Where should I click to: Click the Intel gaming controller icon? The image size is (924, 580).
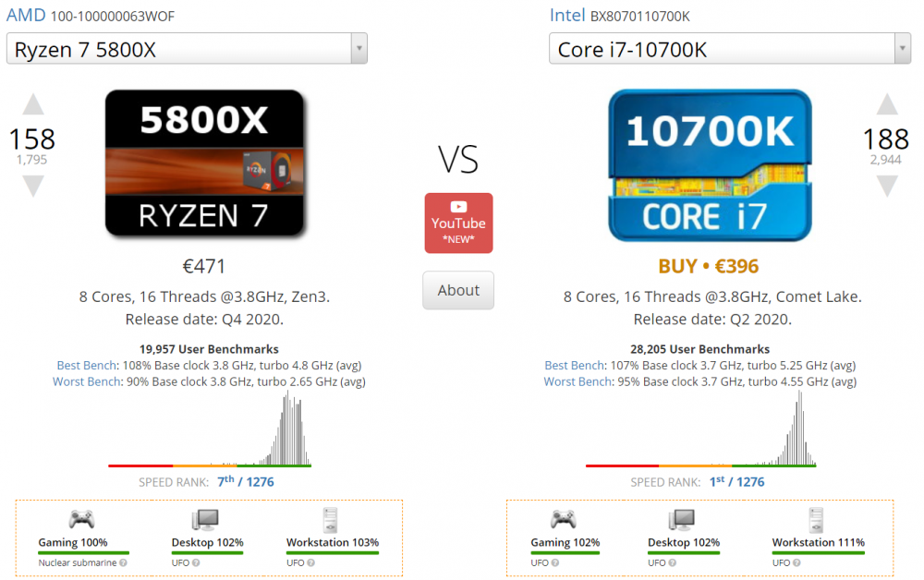pos(564,519)
